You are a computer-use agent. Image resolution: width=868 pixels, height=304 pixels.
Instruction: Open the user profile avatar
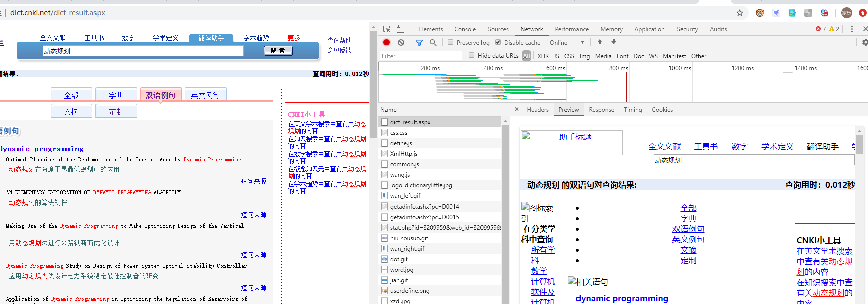(847, 13)
